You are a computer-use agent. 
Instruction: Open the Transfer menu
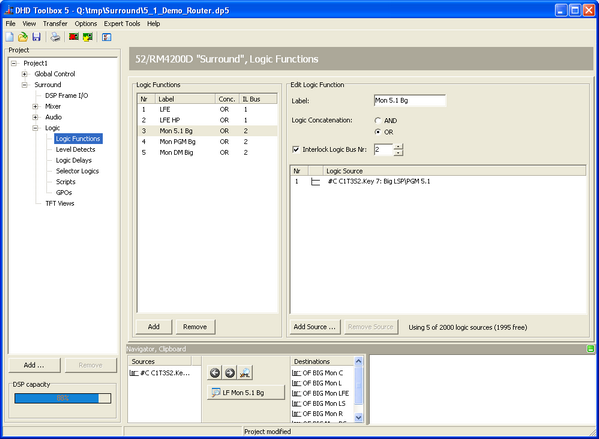coord(55,24)
